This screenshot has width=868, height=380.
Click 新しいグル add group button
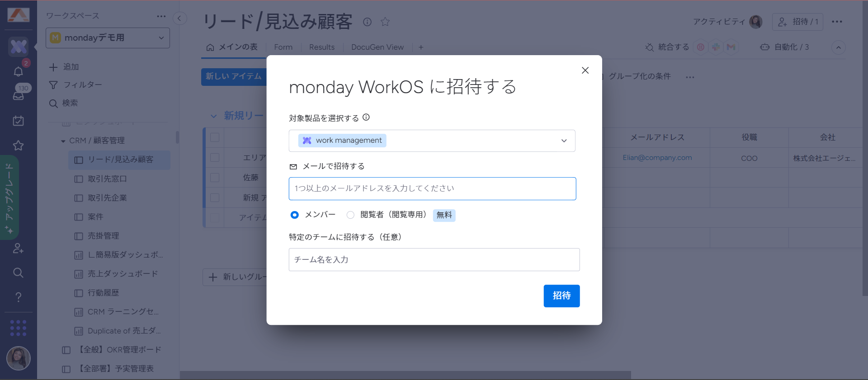pos(235,277)
